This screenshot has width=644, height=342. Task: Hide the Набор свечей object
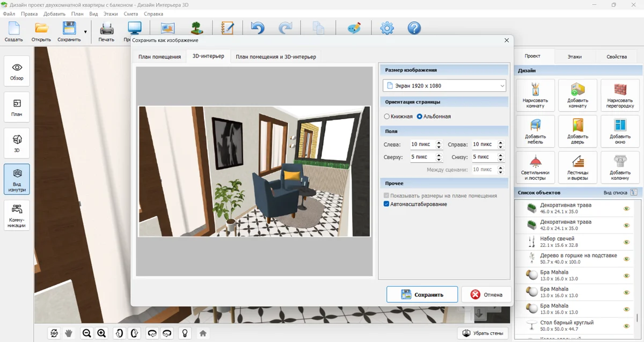point(626,242)
